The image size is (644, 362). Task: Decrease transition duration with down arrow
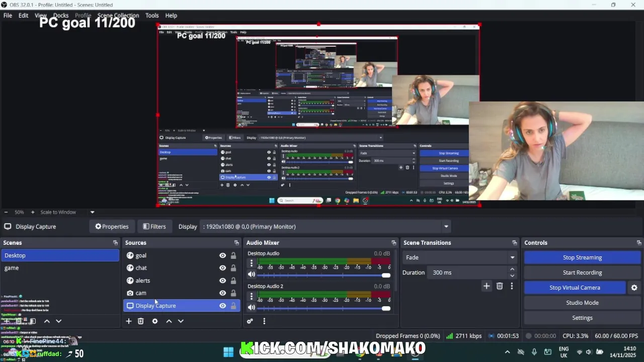click(x=512, y=276)
